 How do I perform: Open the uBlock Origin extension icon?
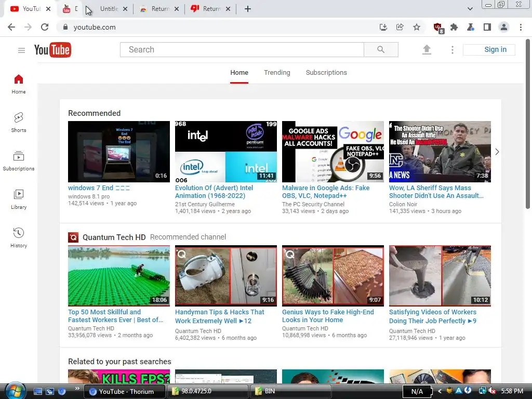pos(438,28)
